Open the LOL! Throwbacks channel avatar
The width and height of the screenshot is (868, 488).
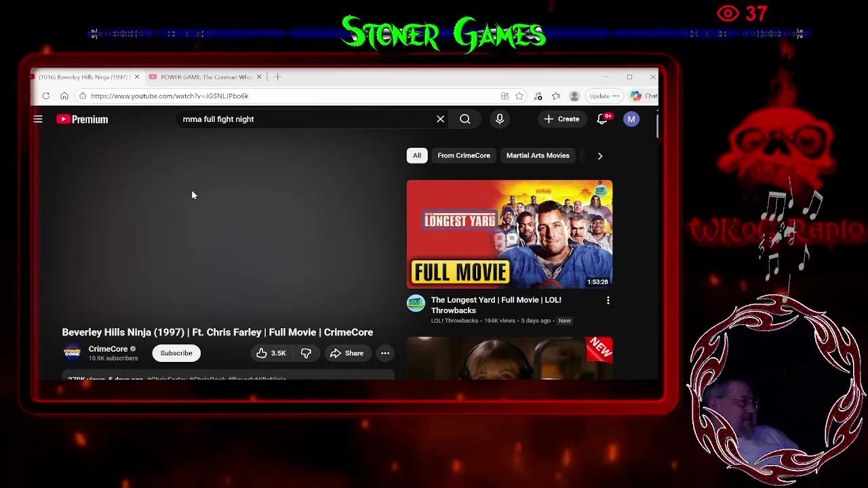tap(416, 303)
